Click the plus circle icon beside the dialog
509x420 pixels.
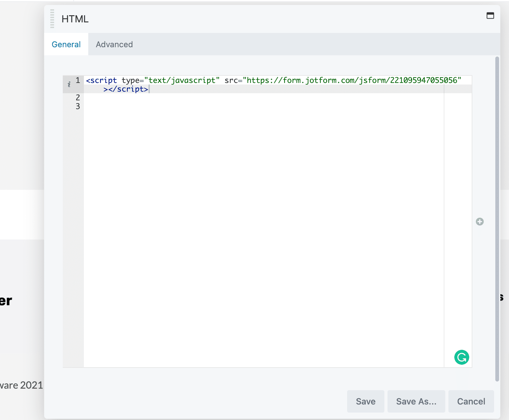click(x=480, y=221)
